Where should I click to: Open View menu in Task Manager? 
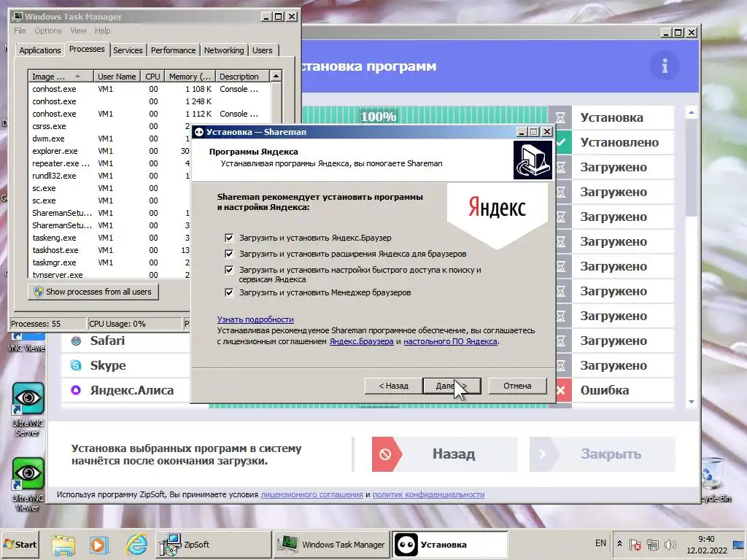pos(78,31)
